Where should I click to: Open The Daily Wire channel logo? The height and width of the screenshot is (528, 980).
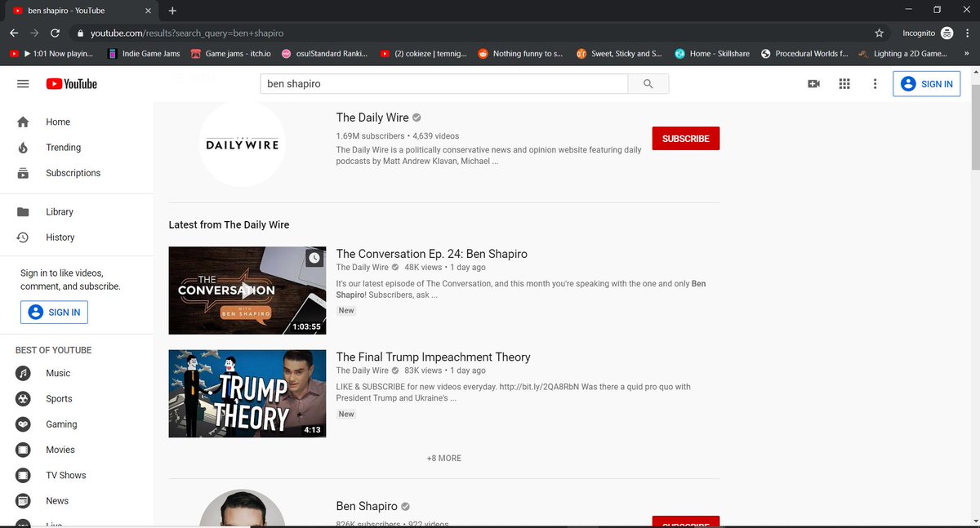pos(243,144)
